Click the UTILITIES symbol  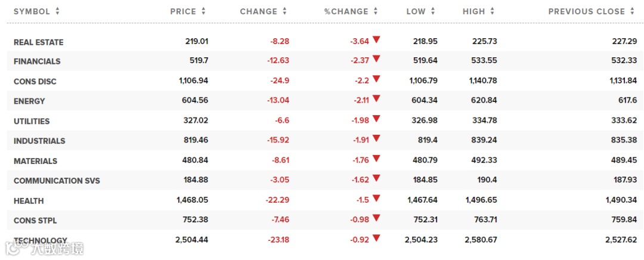pos(32,121)
